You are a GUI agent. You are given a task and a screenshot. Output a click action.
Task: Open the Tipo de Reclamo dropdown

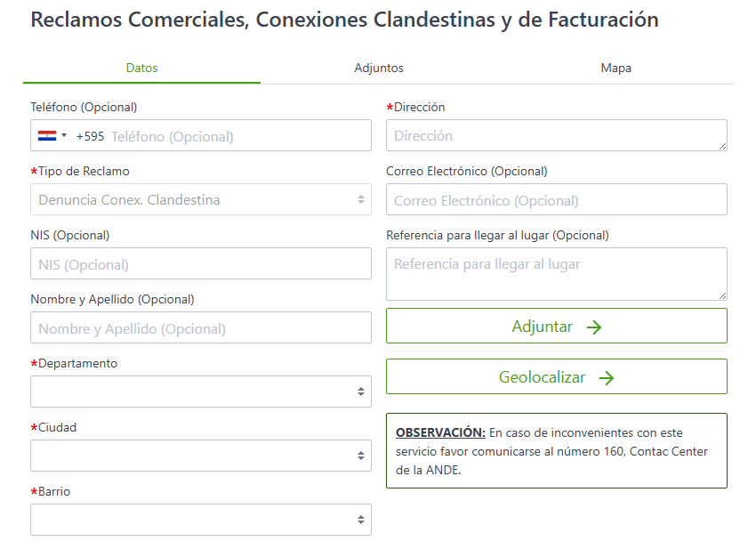click(200, 199)
